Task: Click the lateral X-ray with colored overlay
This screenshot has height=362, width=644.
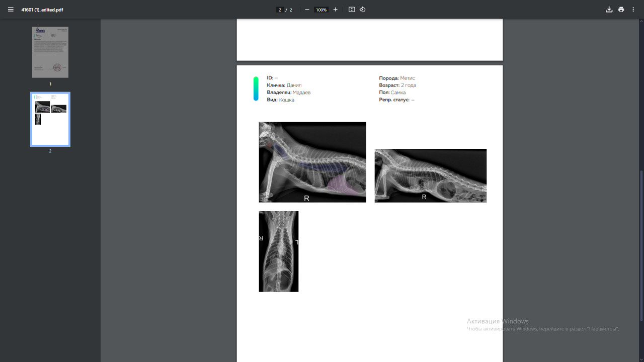Action: [312, 162]
